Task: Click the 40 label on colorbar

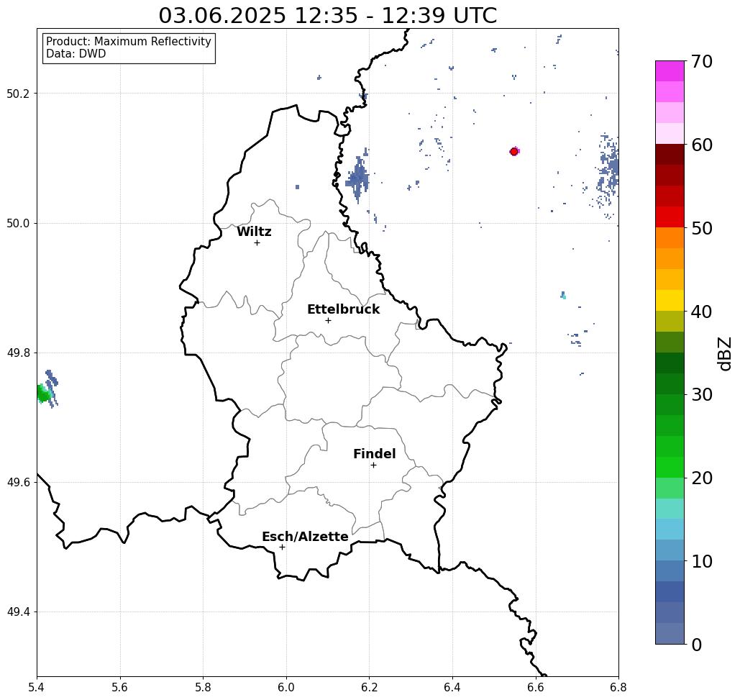Action: pos(702,312)
